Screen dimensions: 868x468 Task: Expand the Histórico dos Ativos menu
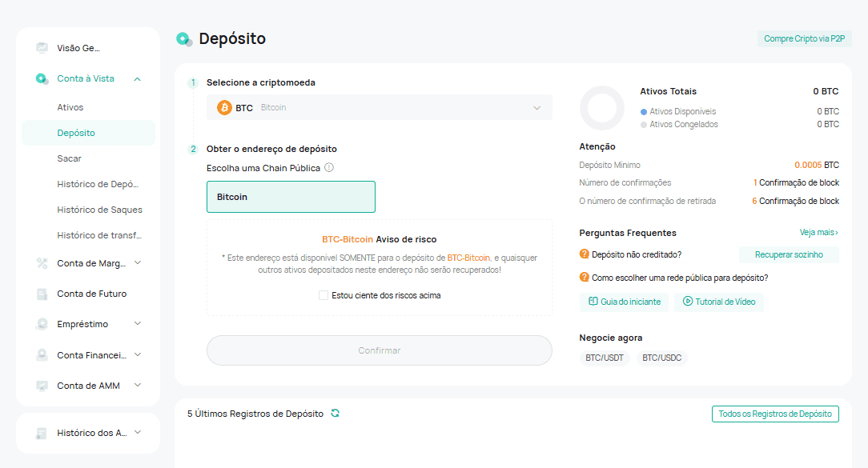(138, 433)
